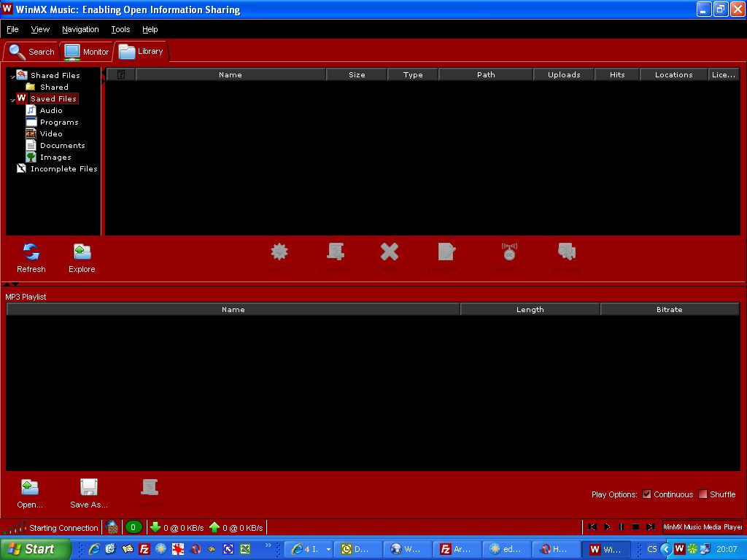Click FileZilla icon in Quick Launch bar
This screenshot has width=747, height=560.
(144, 549)
